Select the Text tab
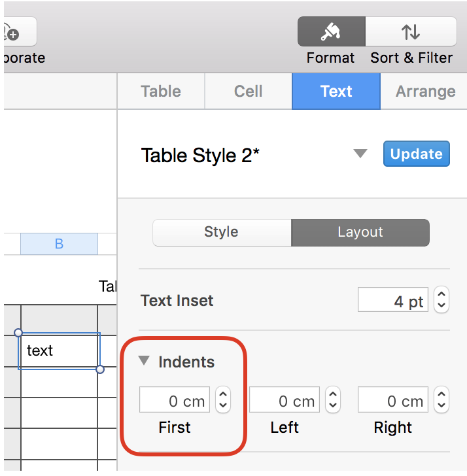Viewport: 467px width, 476px height. [x=336, y=92]
